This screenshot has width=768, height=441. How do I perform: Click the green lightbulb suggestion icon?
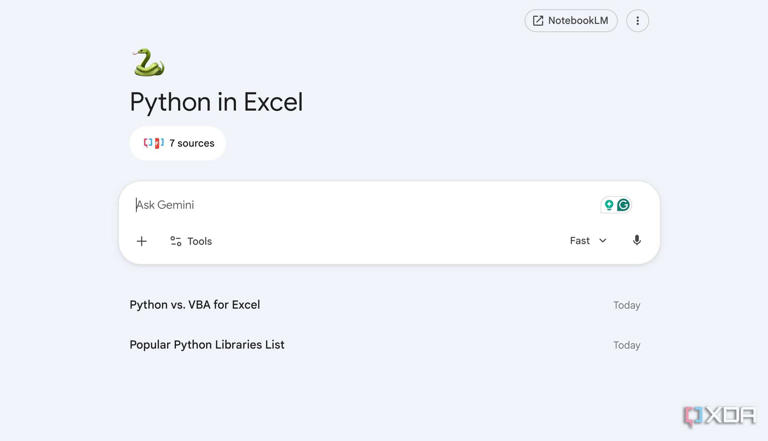pyautogui.click(x=609, y=205)
